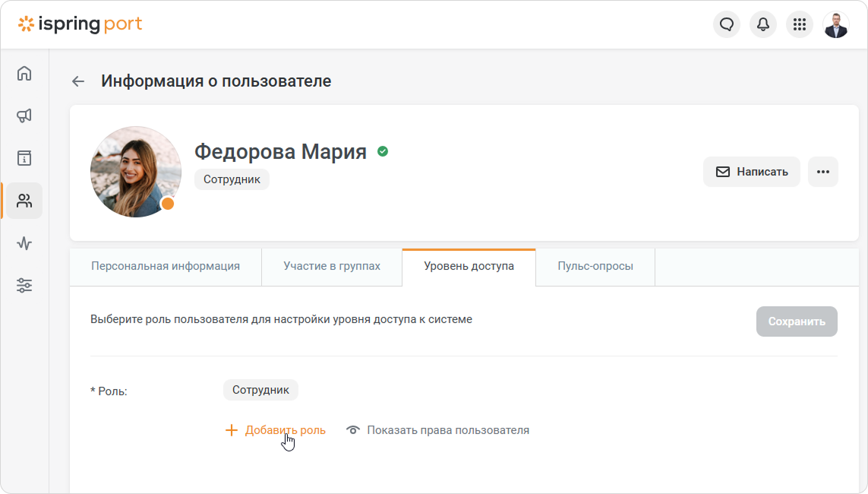Switch to Участие в группах tab
The height and width of the screenshot is (494, 868).
tap(332, 267)
